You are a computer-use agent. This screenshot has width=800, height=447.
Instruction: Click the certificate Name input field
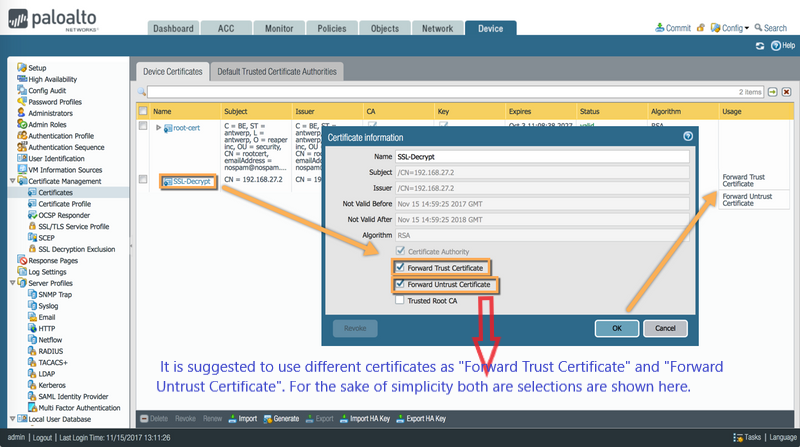[x=542, y=157]
